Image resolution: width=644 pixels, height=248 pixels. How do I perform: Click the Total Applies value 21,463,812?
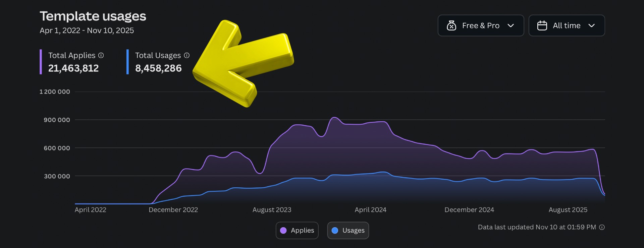click(x=73, y=68)
